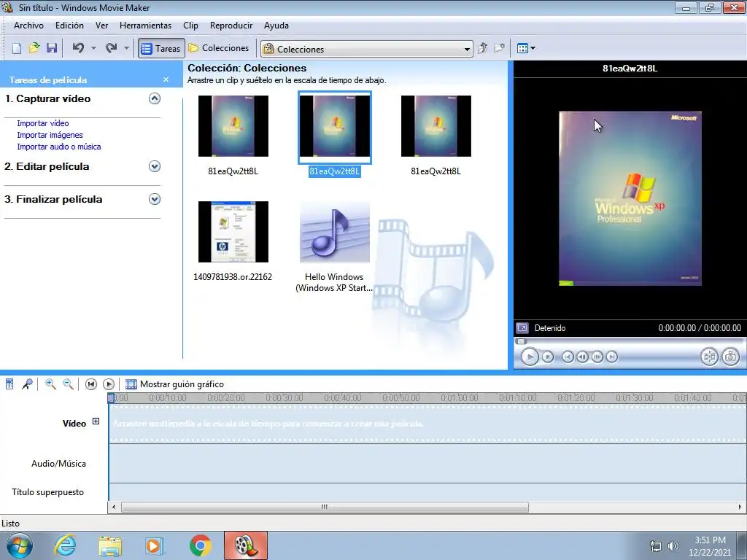
Task: Open the audio levels tool
Action: [x=9, y=384]
